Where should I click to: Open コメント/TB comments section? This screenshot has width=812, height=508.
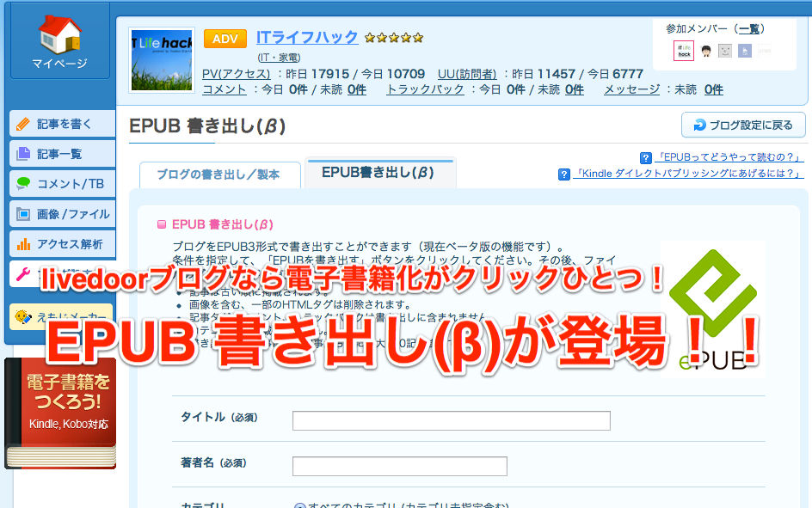(63, 184)
